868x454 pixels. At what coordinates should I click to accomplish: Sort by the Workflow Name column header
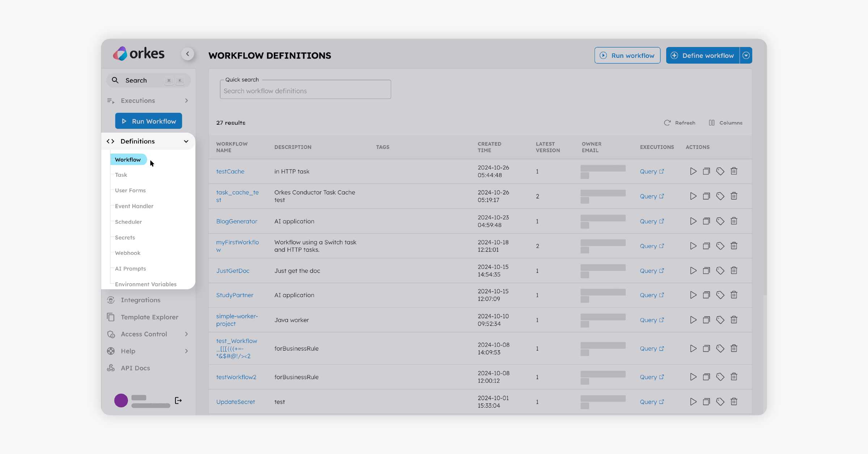tap(232, 147)
